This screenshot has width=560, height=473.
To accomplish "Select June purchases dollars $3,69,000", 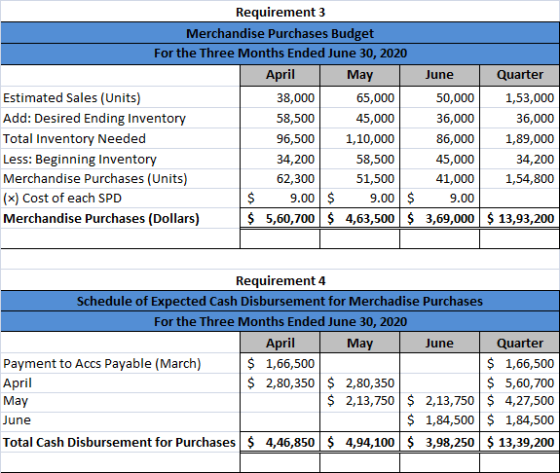I will [x=440, y=219].
